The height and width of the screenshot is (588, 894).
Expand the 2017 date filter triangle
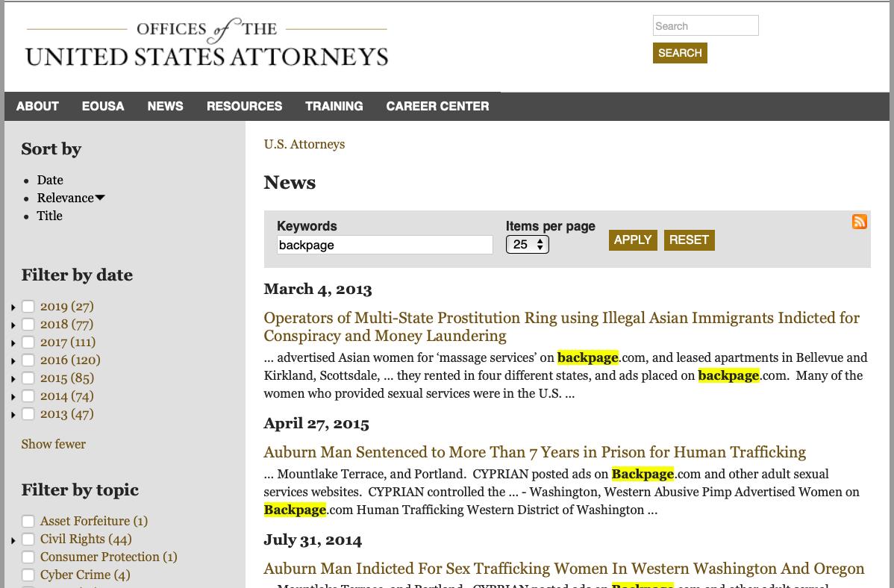point(13,343)
